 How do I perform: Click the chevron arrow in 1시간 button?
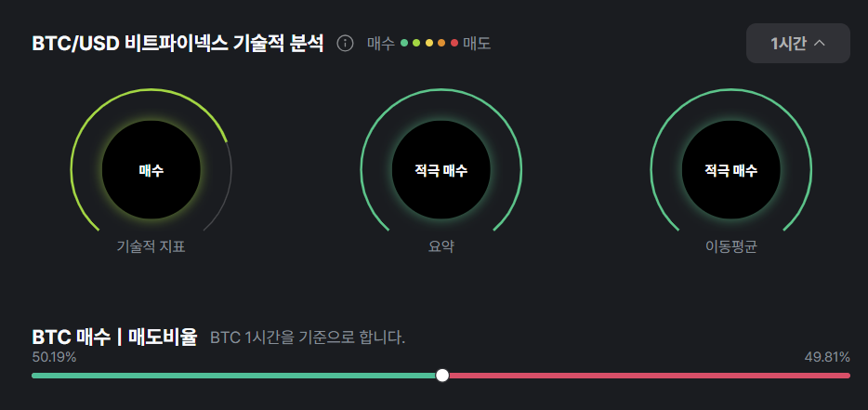point(820,43)
